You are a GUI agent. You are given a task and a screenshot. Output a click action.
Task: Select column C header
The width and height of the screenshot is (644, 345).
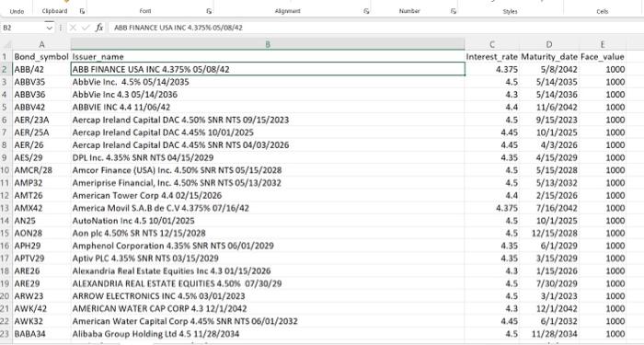click(492, 44)
